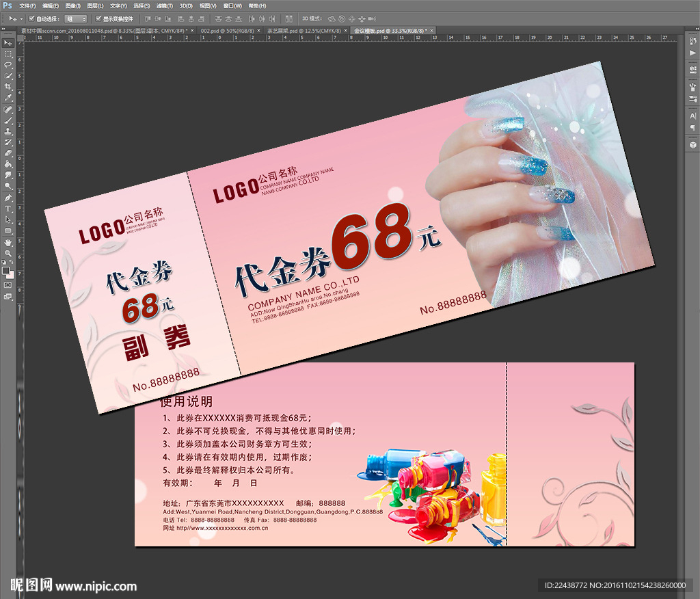Select the Eyedropper tool
The width and height of the screenshot is (700, 599).
click(8, 97)
